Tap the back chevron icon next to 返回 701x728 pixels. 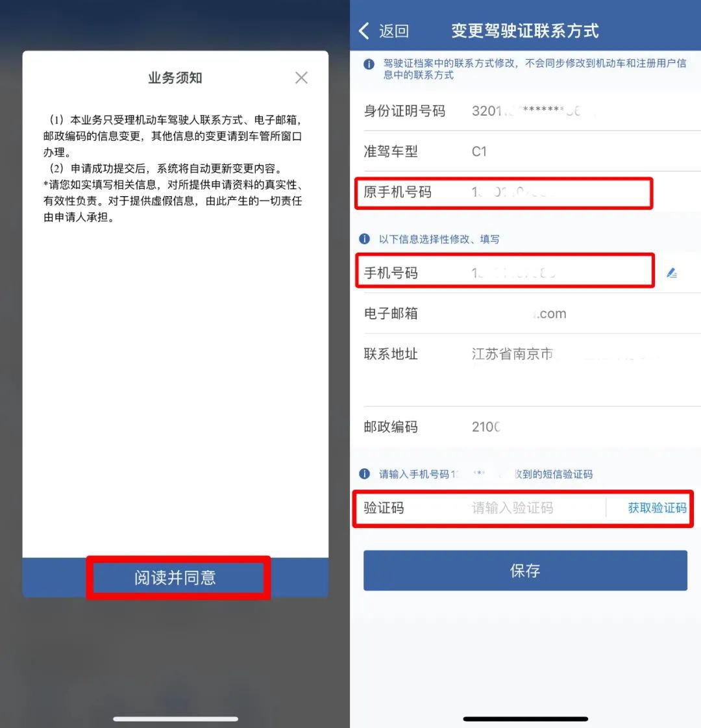(x=365, y=31)
